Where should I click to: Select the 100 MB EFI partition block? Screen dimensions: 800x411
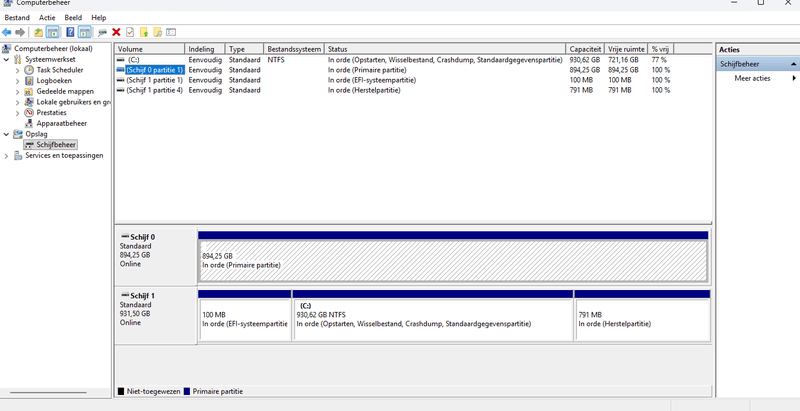coord(245,319)
